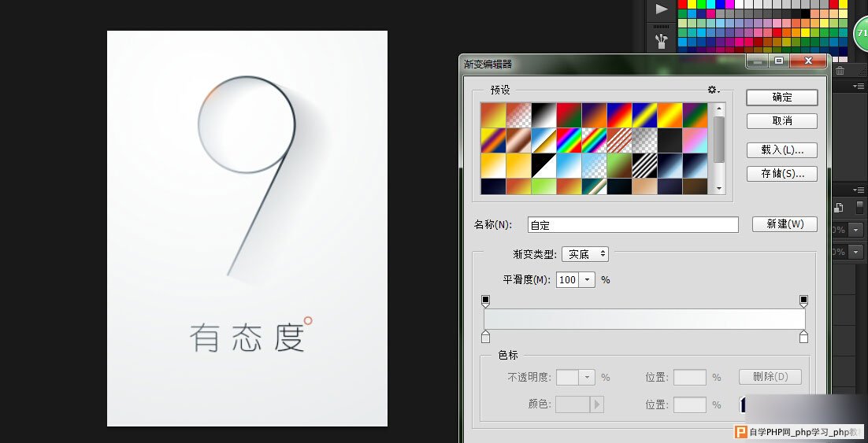Open the panel flyout menu below the trash icon

[x=859, y=86]
